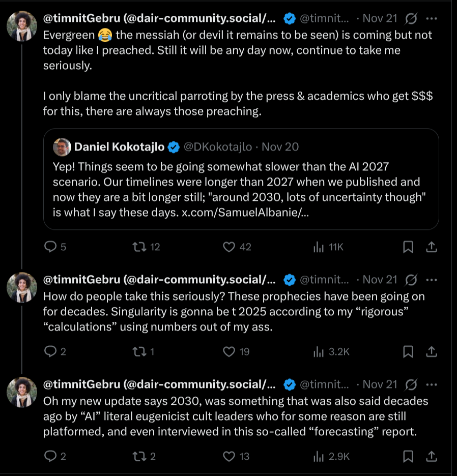This screenshot has height=476, width=457.
Task: Bookmark the tweet about Singularity prophecies
Action: [x=408, y=351]
